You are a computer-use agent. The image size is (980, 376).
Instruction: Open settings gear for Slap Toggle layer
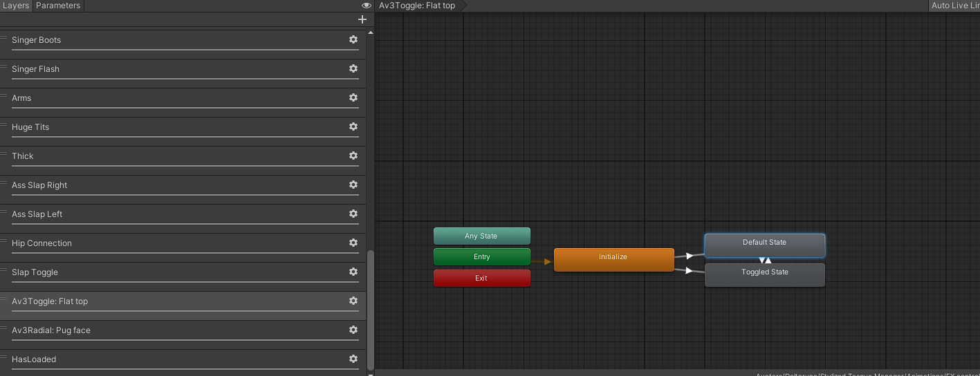click(353, 272)
